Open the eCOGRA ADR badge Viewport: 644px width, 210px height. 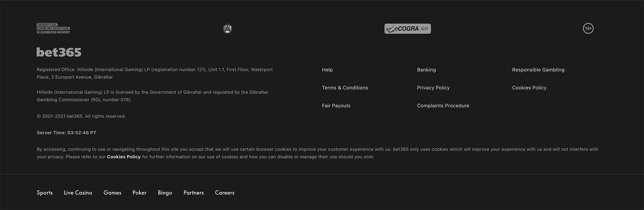click(x=408, y=29)
